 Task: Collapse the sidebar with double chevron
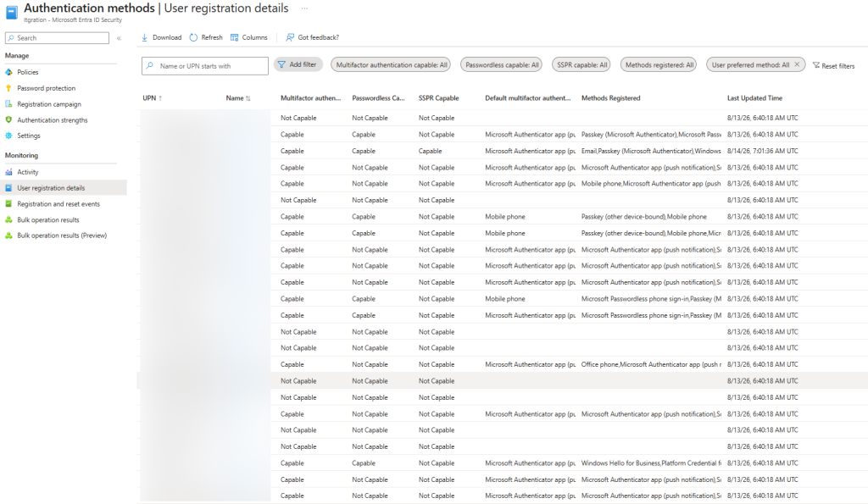coord(119,38)
